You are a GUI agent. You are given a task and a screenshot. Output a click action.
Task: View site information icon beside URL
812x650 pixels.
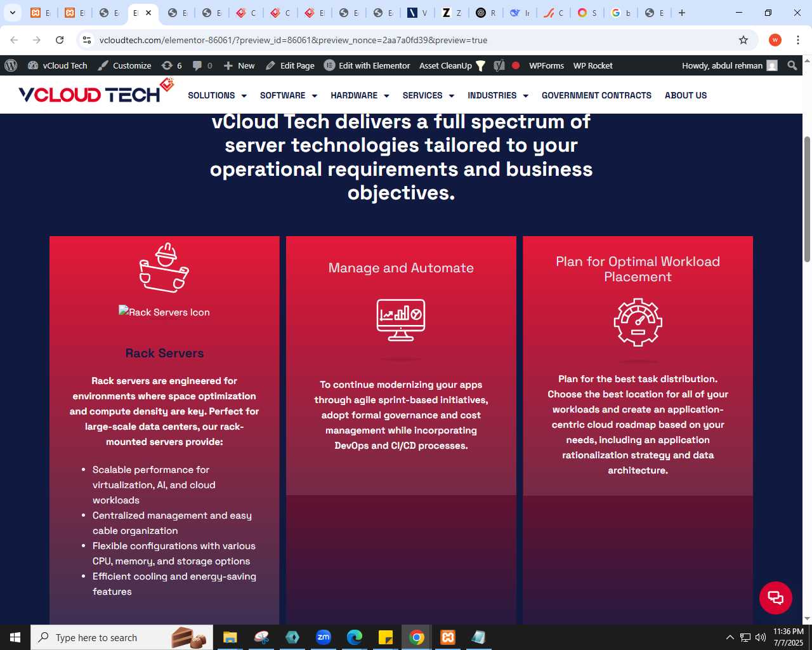tap(87, 40)
